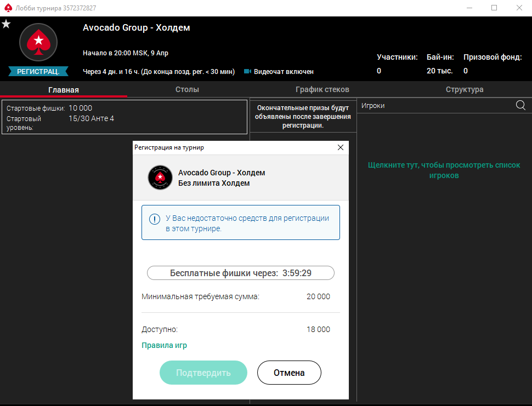Viewport: 532px width, 406px height.
Task: Click the info icon in the warning box
Action: pyautogui.click(x=155, y=219)
